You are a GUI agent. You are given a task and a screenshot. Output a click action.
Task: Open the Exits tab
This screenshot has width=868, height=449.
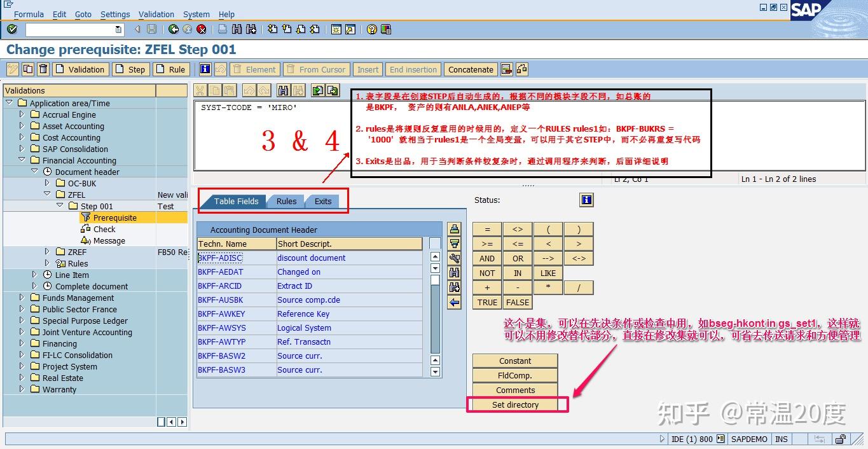tap(323, 201)
